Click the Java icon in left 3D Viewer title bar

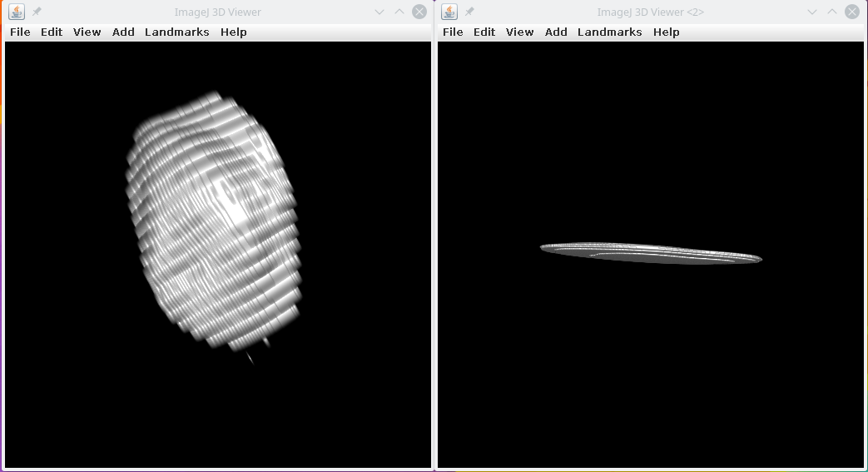tap(17, 12)
